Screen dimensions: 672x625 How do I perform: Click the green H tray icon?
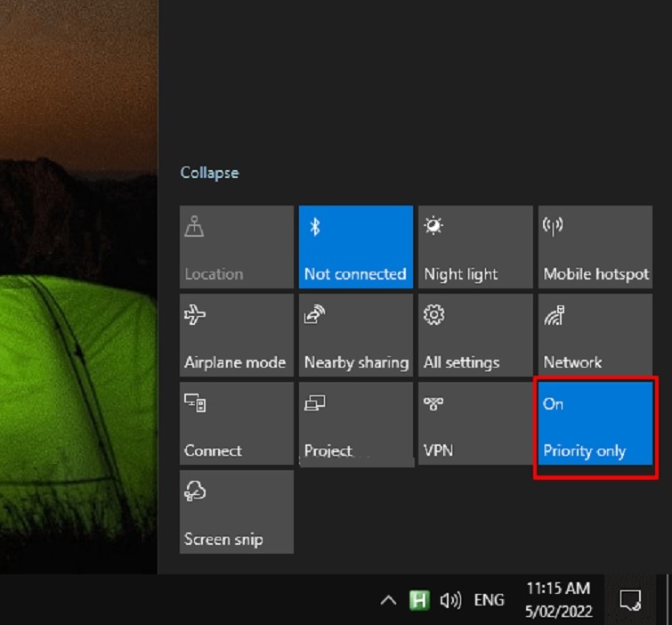pyautogui.click(x=419, y=601)
